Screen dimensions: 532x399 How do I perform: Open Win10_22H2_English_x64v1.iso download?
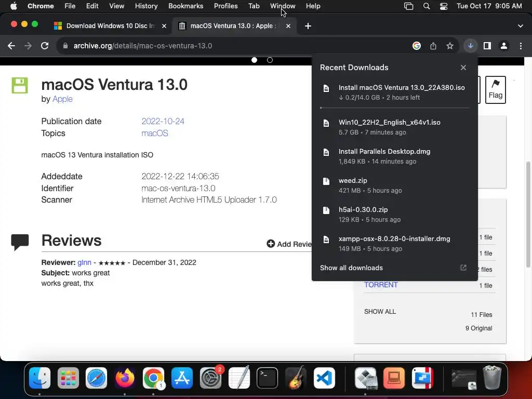(x=395, y=127)
